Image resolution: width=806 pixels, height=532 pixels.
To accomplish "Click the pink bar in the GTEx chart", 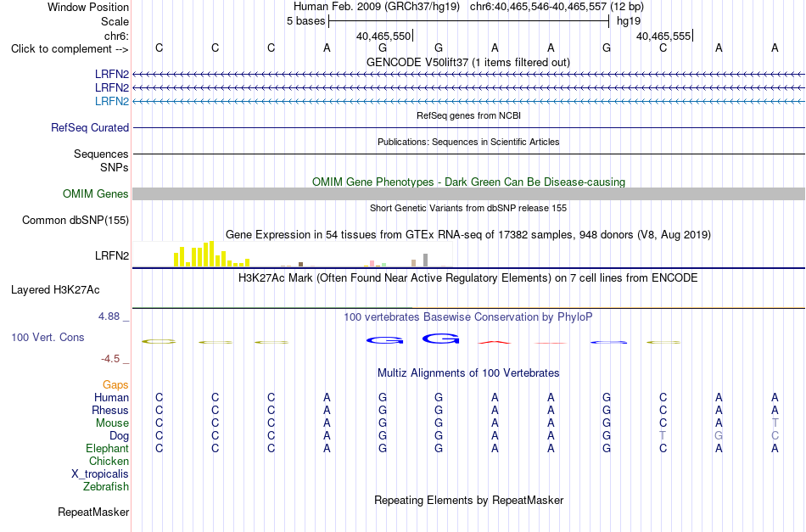I will [x=372, y=263].
